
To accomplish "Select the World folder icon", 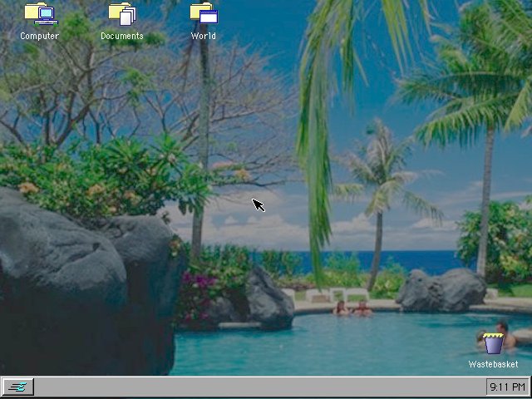I will coord(204,13).
